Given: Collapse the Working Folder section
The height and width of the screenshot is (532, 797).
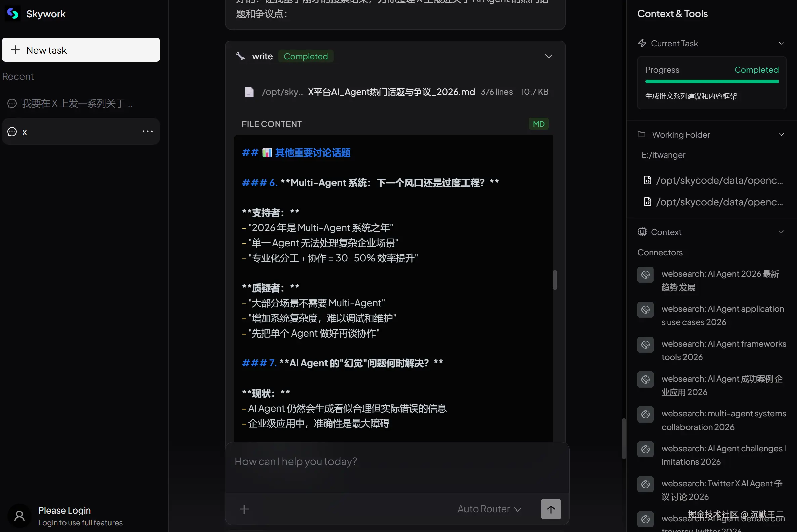Looking at the screenshot, I should pyautogui.click(x=781, y=135).
